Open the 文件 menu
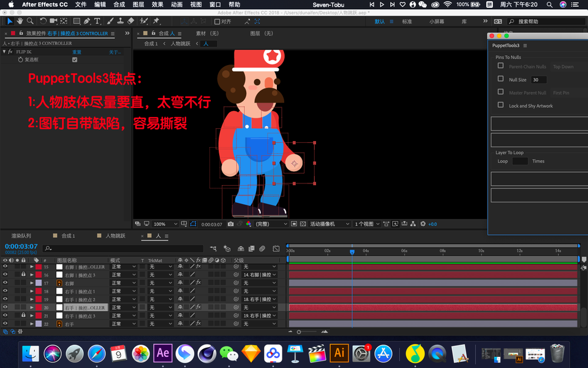This screenshot has height=368, width=588. [x=81, y=4]
